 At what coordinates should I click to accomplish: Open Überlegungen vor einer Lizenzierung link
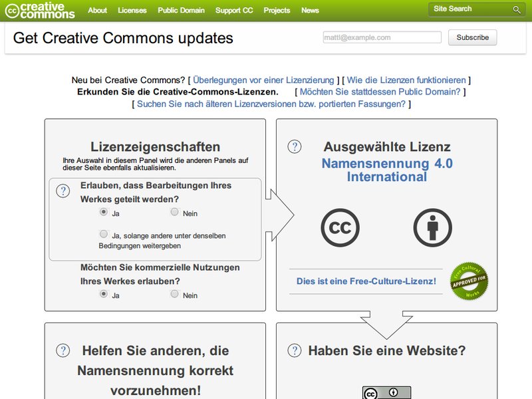[263, 80]
